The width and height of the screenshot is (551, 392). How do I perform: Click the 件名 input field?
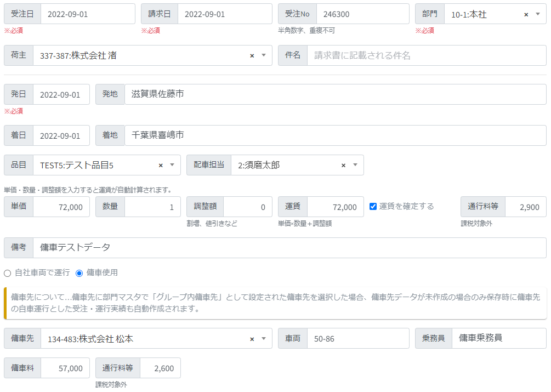(x=426, y=55)
